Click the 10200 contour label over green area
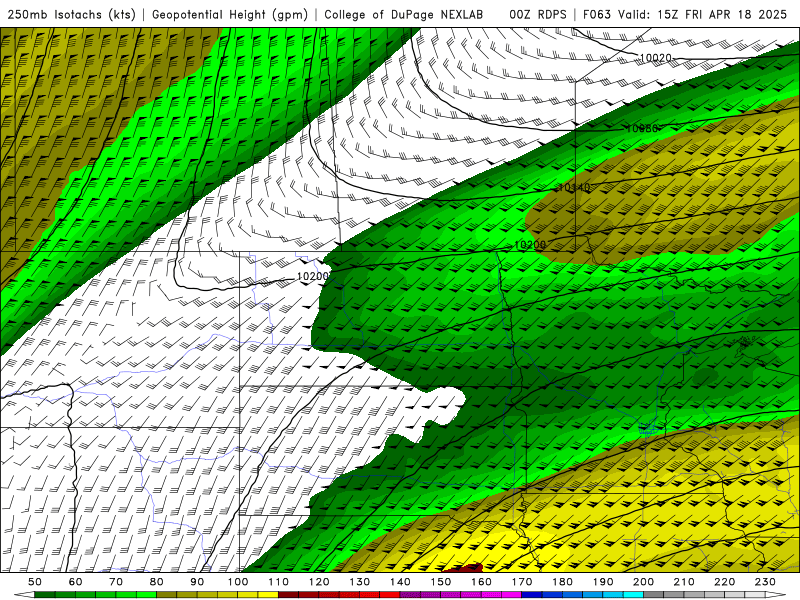The height and width of the screenshot is (600, 800). point(530,245)
